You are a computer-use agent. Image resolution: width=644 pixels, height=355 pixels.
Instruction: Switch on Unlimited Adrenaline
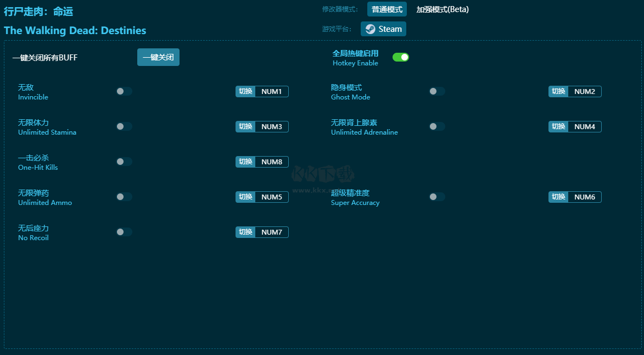(x=437, y=126)
